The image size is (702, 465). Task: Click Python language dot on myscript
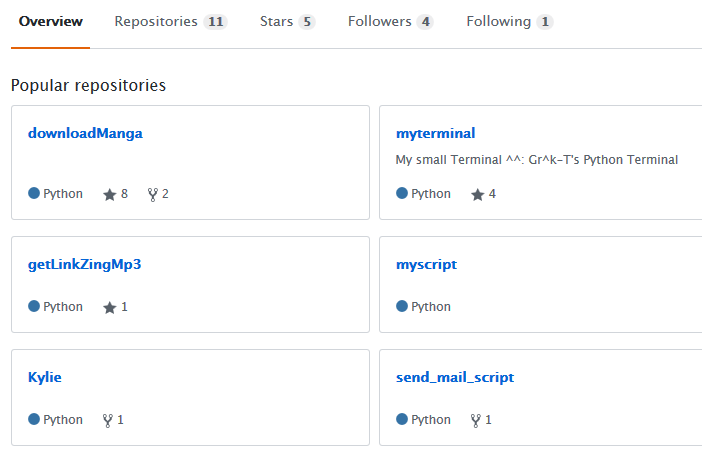402,306
